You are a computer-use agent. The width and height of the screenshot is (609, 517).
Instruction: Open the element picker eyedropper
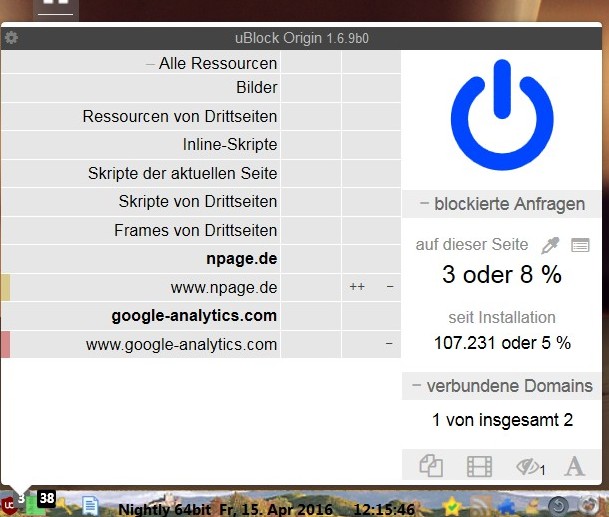(550, 245)
